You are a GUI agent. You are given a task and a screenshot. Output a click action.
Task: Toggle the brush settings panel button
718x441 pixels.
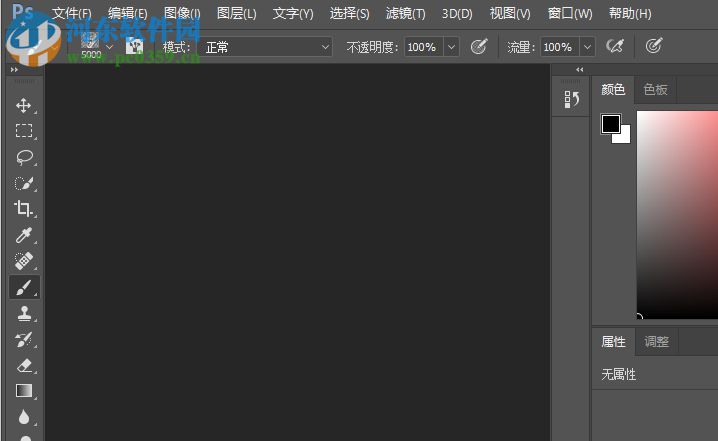point(135,46)
